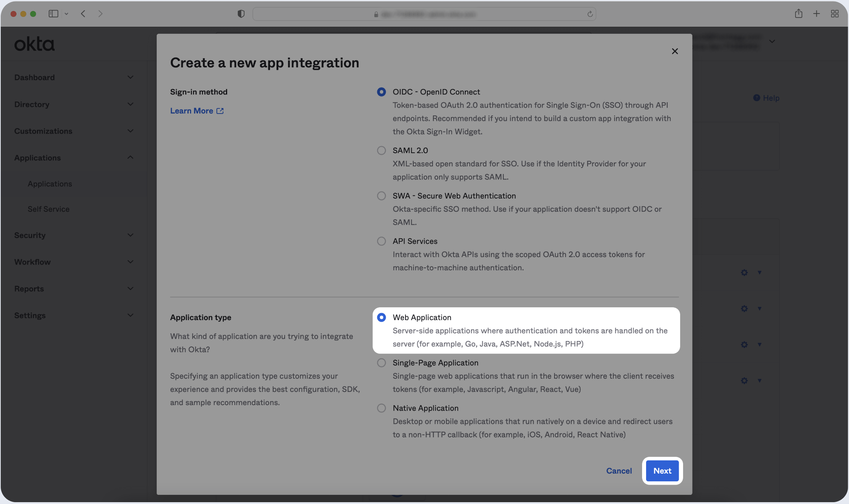Close the new app integration dialog

(x=675, y=51)
